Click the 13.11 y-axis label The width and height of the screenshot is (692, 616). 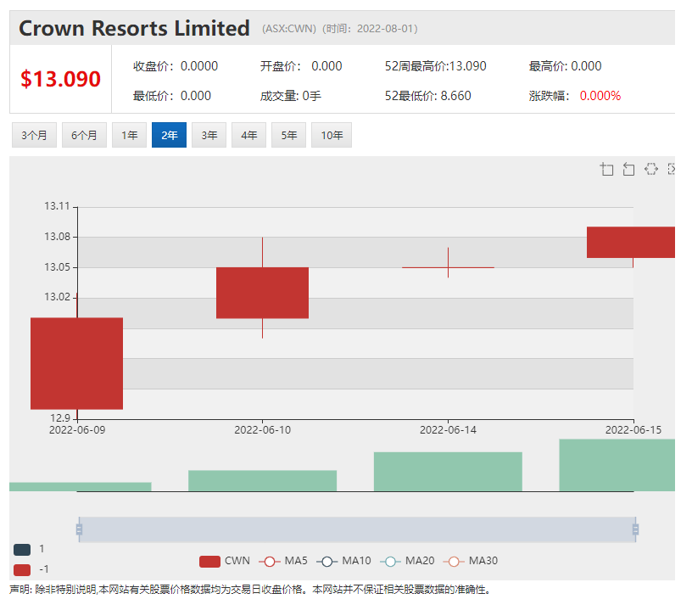point(57,206)
